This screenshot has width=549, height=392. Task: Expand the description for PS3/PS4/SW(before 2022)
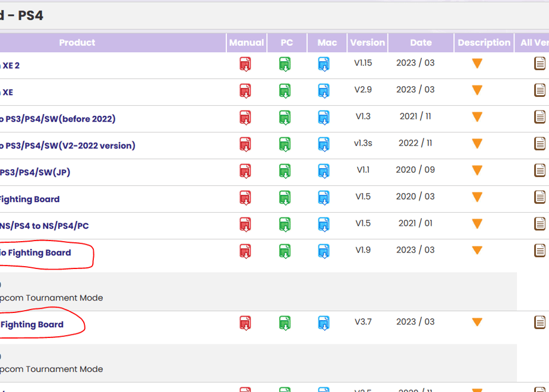(x=477, y=116)
